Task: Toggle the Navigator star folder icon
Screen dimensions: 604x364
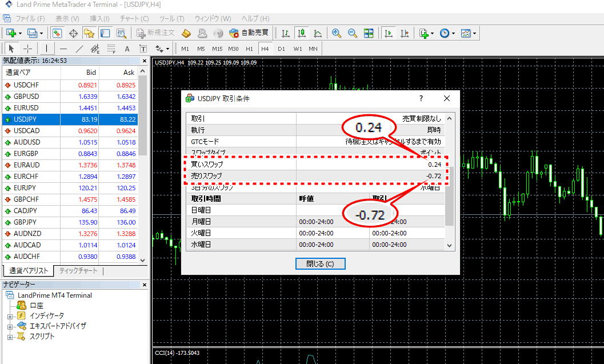Action: point(89,33)
